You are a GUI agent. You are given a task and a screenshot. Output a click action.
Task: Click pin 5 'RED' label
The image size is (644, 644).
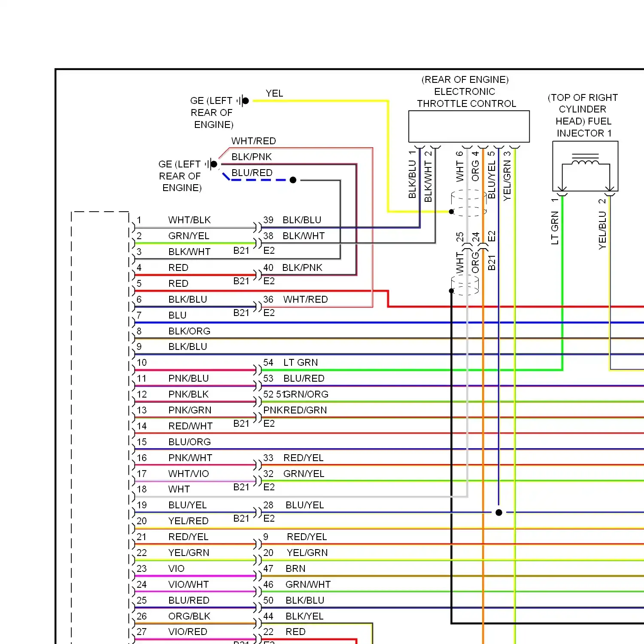[178, 283]
